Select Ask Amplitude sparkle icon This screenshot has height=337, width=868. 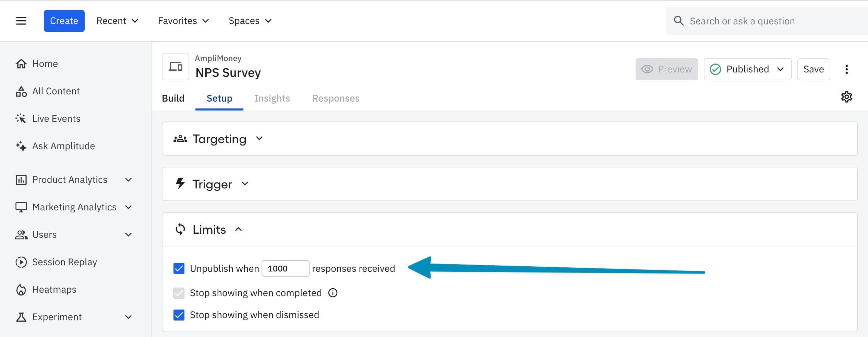(21, 146)
